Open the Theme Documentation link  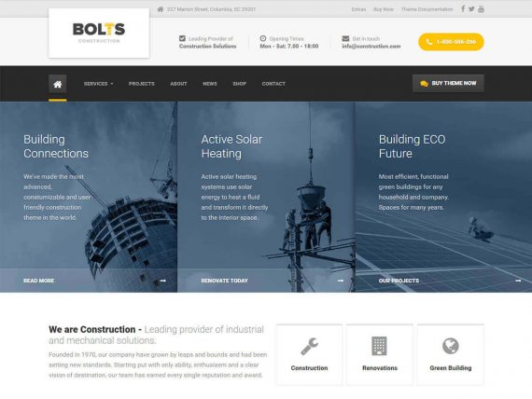click(427, 9)
